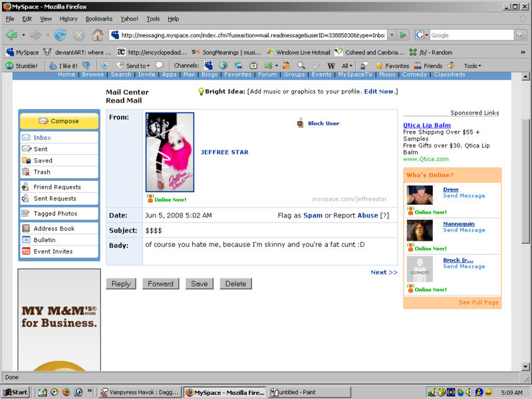Click the JEFFREE STAR profile picture

click(x=170, y=152)
